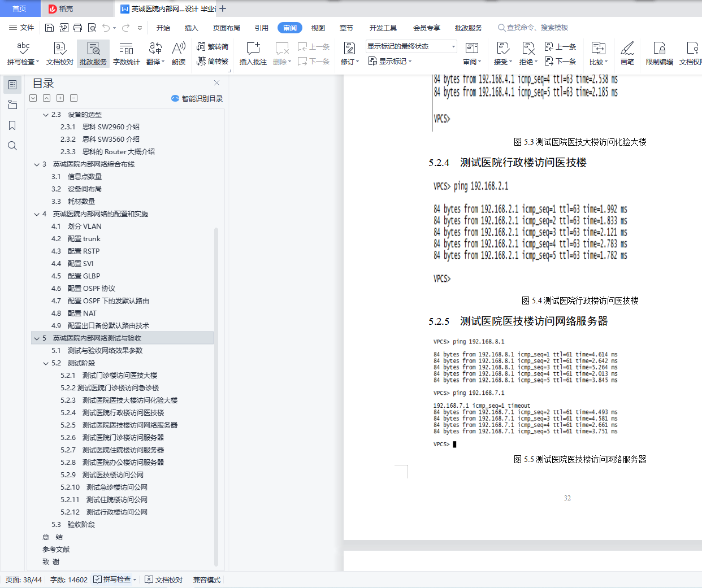
Task: Click 页面: 38/44 in status bar
Action: click(24, 580)
